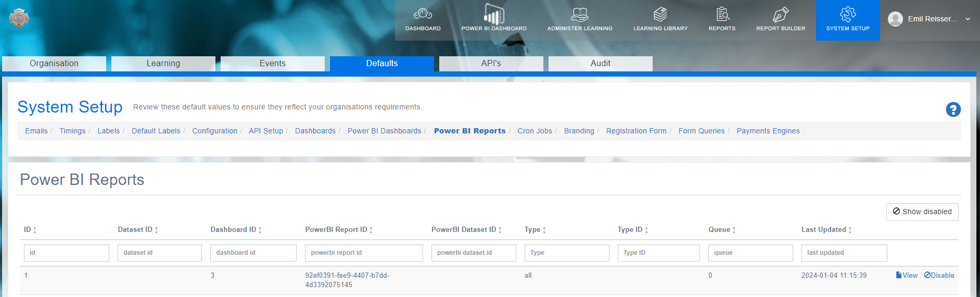Open the Cron Jobs link
980x297 pixels.
click(535, 131)
